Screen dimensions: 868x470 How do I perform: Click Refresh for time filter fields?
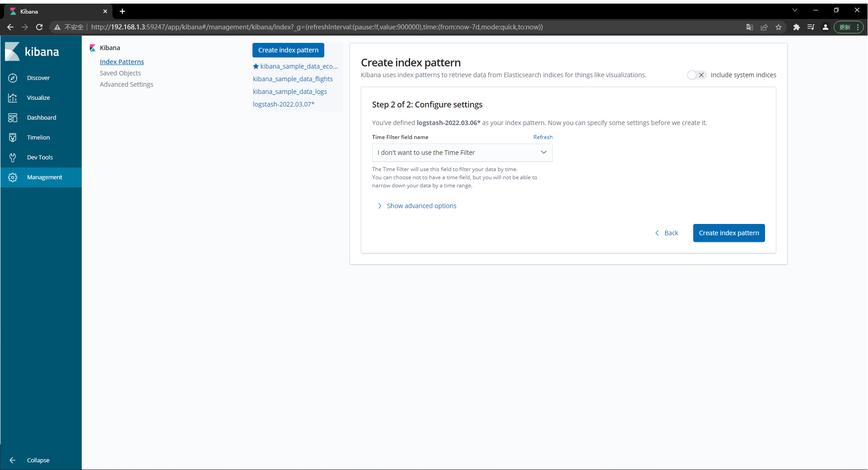click(543, 137)
